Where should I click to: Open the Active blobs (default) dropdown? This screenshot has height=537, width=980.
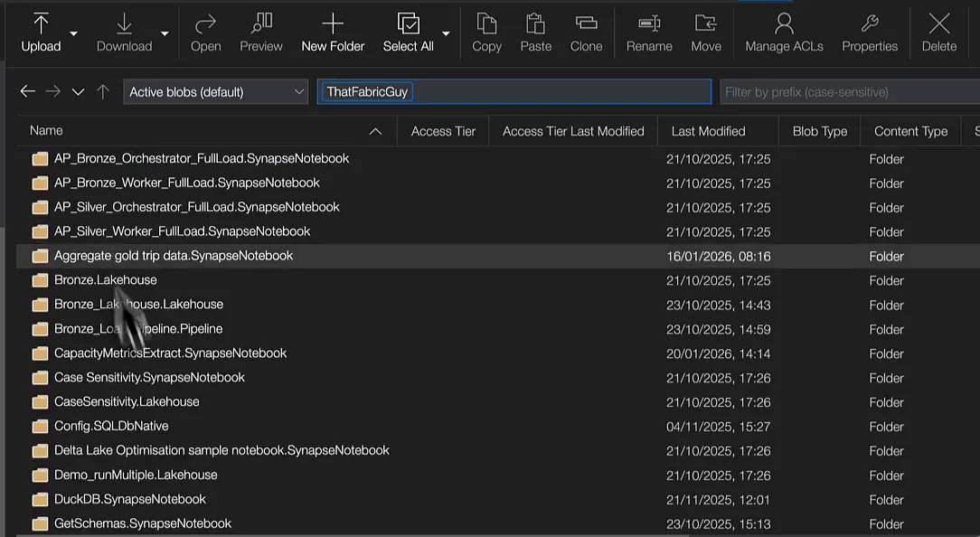[x=216, y=92]
